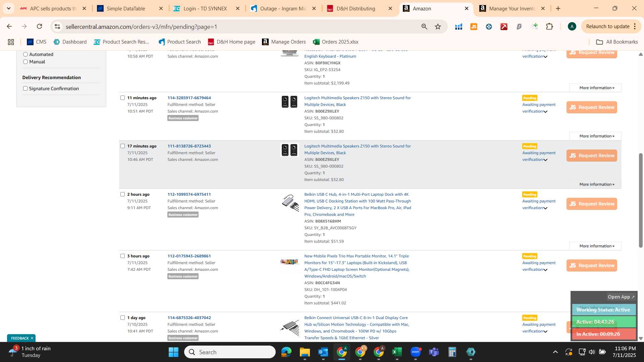Check the Signature Confirmation box
This screenshot has width=644, height=362.
(x=25, y=88)
